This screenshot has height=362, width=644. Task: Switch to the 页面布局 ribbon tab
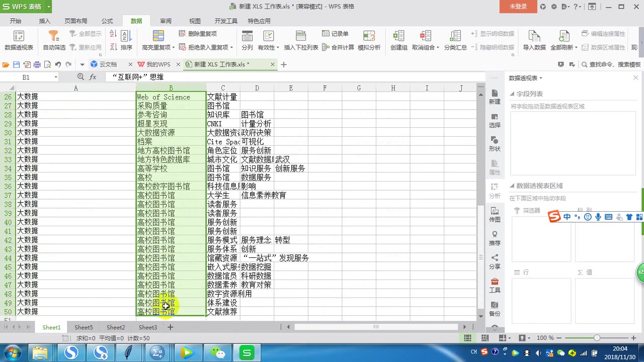coord(76,21)
